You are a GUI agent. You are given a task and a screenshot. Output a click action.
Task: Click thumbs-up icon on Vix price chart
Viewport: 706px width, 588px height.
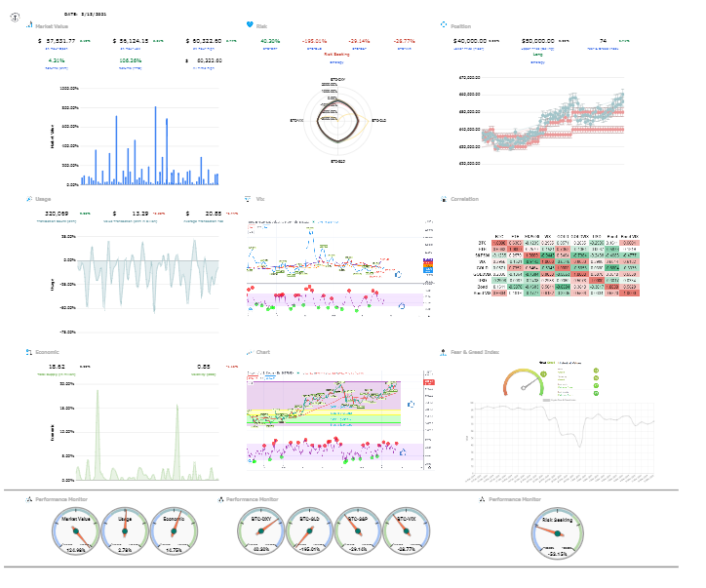click(398, 274)
